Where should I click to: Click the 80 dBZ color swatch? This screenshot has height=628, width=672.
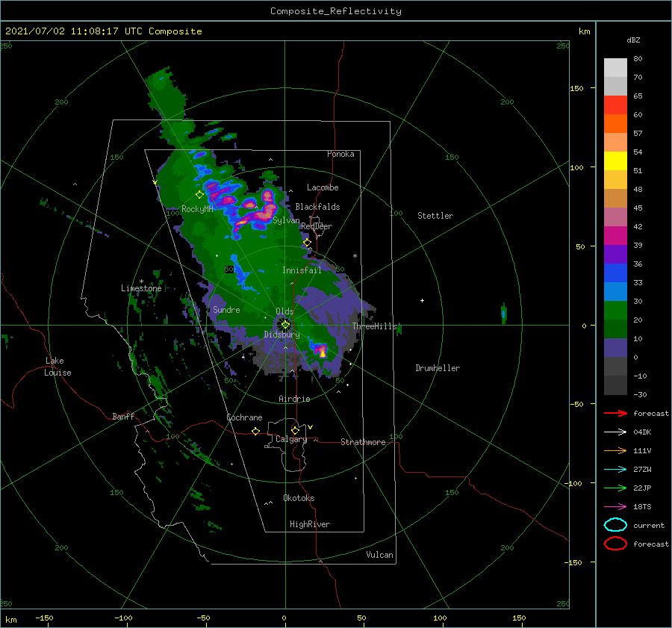coord(615,67)
